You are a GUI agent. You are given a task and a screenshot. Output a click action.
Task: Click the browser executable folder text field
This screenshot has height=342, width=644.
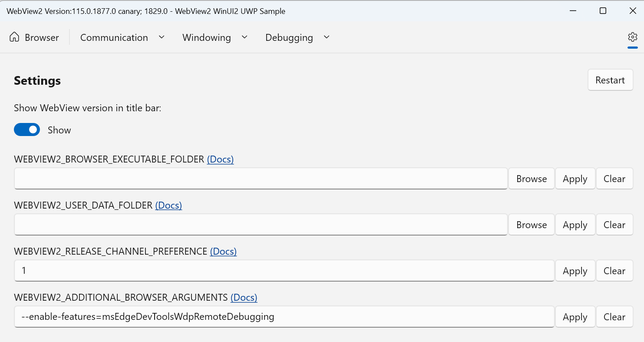point(261,179)
